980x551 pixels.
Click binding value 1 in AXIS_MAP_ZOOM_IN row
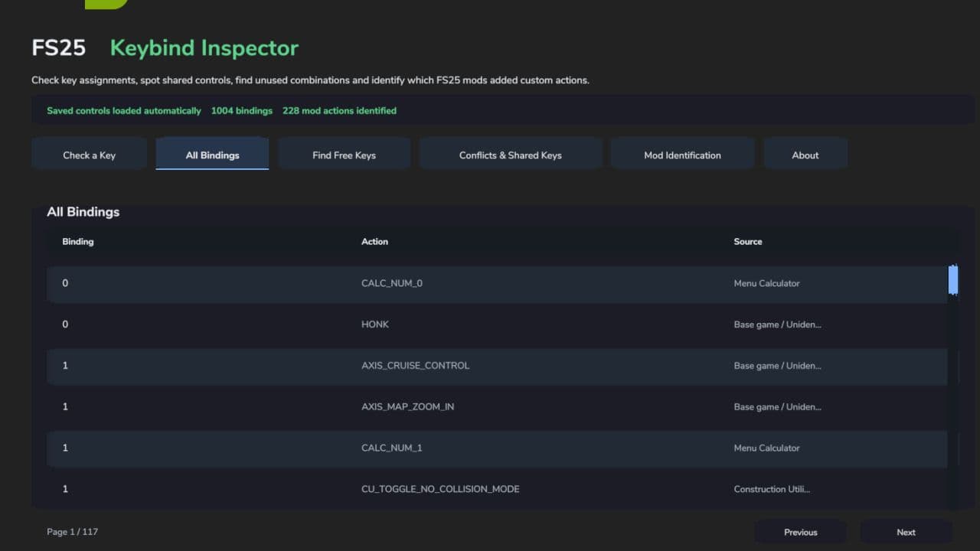pyautogui.click(x=65, y=407)
